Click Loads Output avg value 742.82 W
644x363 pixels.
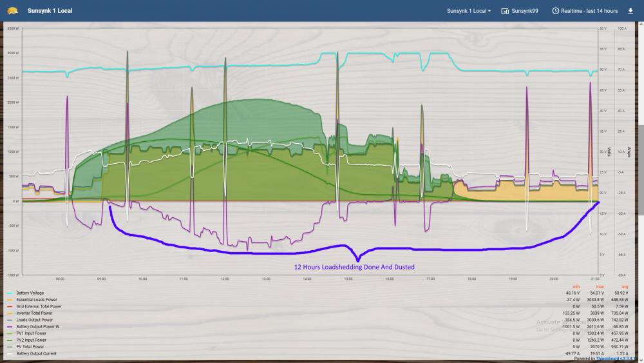pyautogui.click(x=620, y=320)
